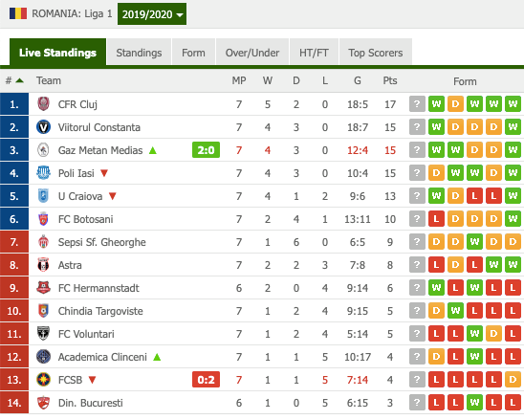Screen dimensions: 524x420
Task: Switch to the Top Scorers tab
Action: [376, 53]
